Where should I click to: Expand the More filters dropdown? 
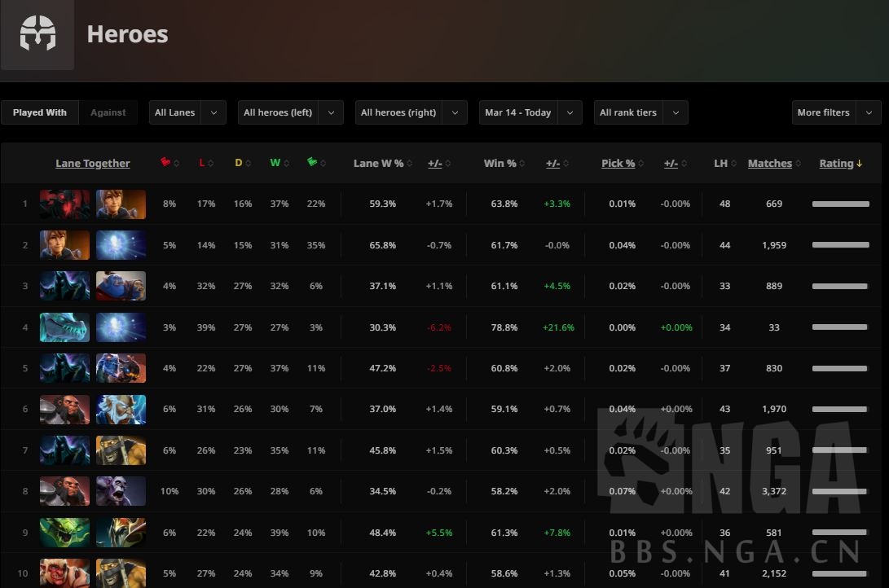835,112
